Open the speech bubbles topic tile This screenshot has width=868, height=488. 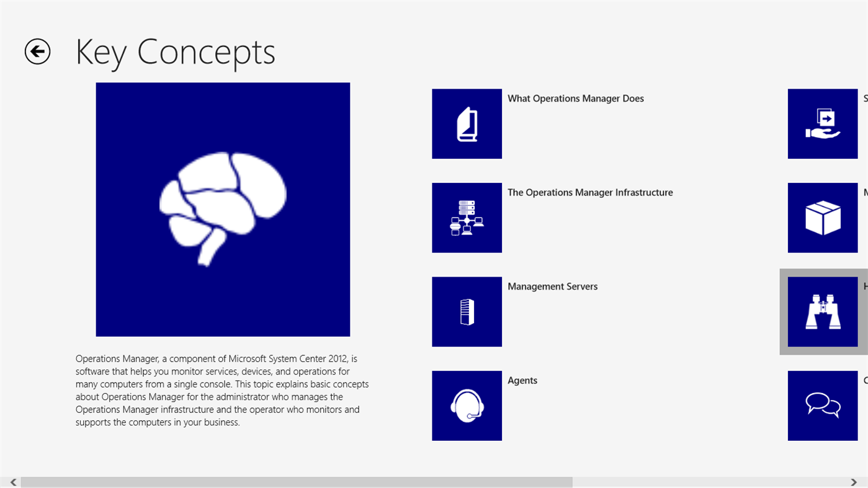coord(822,405)
